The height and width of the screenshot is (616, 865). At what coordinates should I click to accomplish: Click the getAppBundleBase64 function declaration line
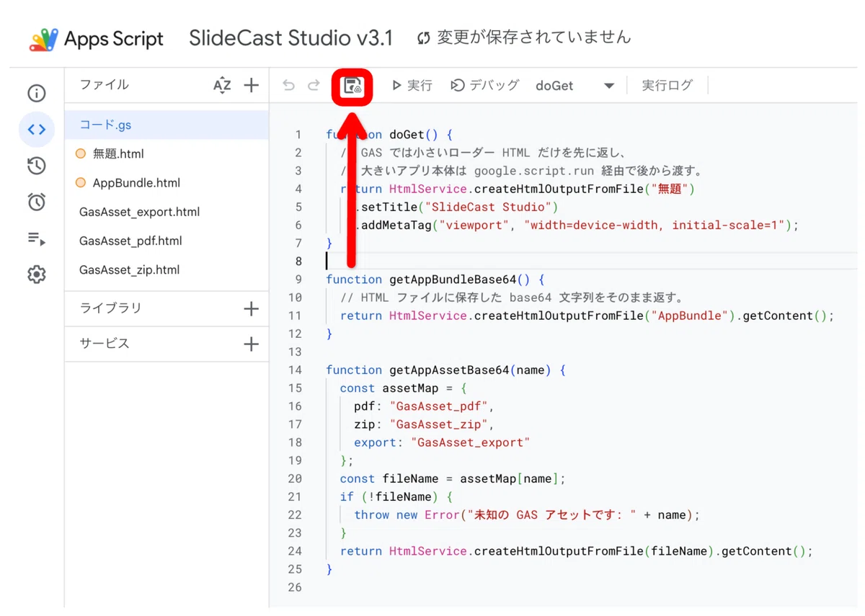(435, 280)
